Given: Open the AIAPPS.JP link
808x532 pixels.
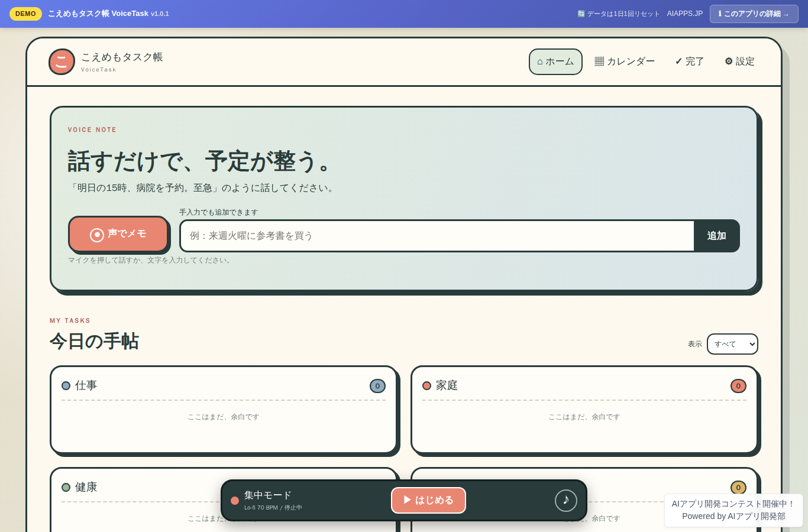Looking at the screenshot, I should coord(685,14).
